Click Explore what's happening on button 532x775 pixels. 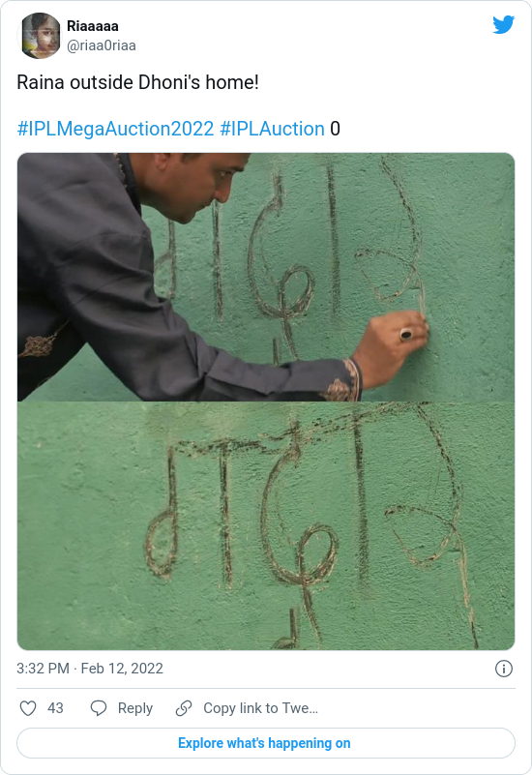pyautogui.click(x=266, y=743)
